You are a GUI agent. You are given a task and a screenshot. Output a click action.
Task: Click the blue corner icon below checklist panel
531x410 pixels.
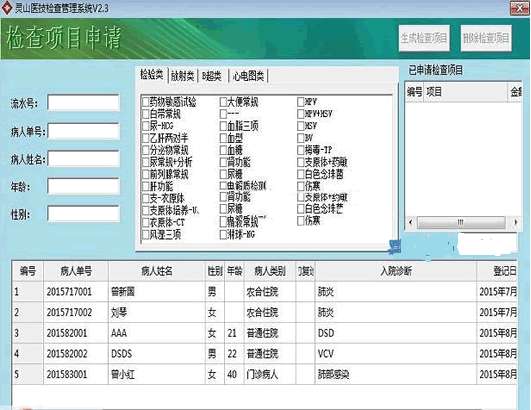tap(395, 247)
